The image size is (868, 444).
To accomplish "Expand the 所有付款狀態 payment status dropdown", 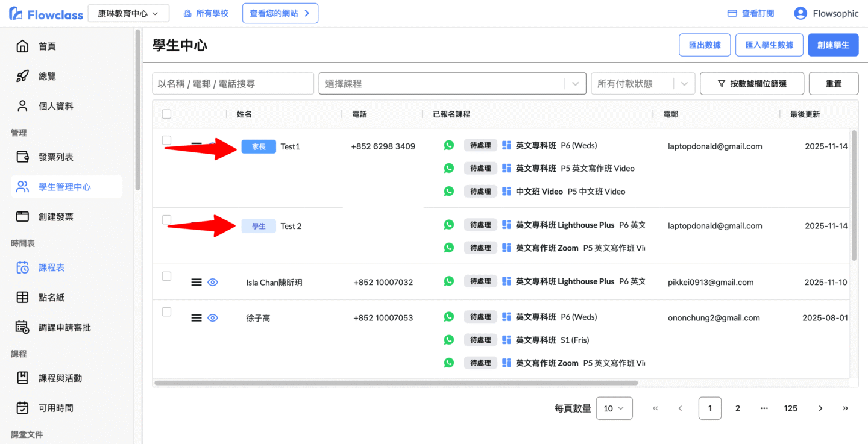I will pyautogui.click(x=684, y=84).
